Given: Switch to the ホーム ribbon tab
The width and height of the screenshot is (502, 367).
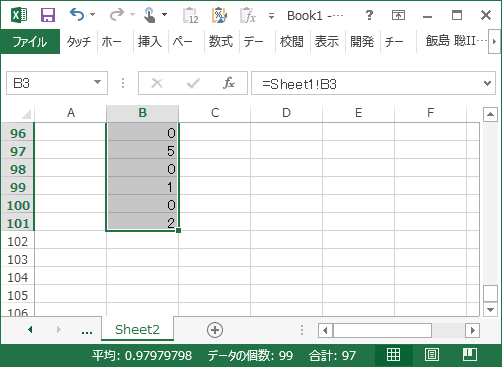Looking at the screenshot, I should coord(112,42).
